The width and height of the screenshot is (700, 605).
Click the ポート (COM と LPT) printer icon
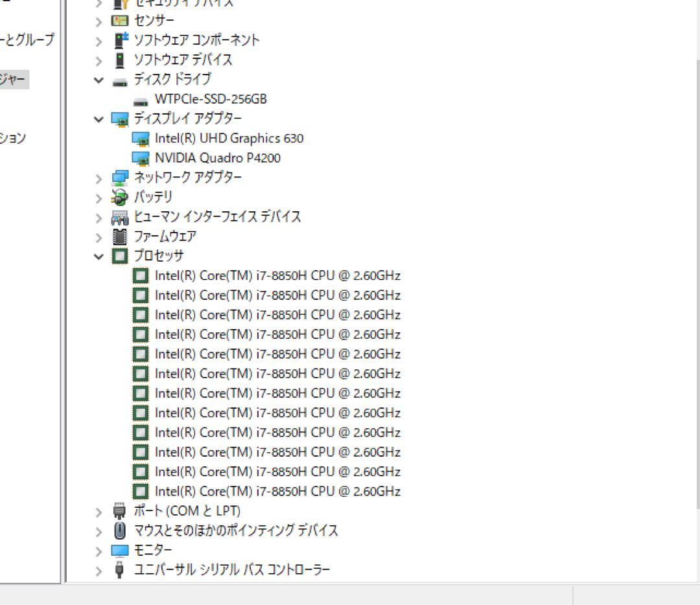(119, 510)
